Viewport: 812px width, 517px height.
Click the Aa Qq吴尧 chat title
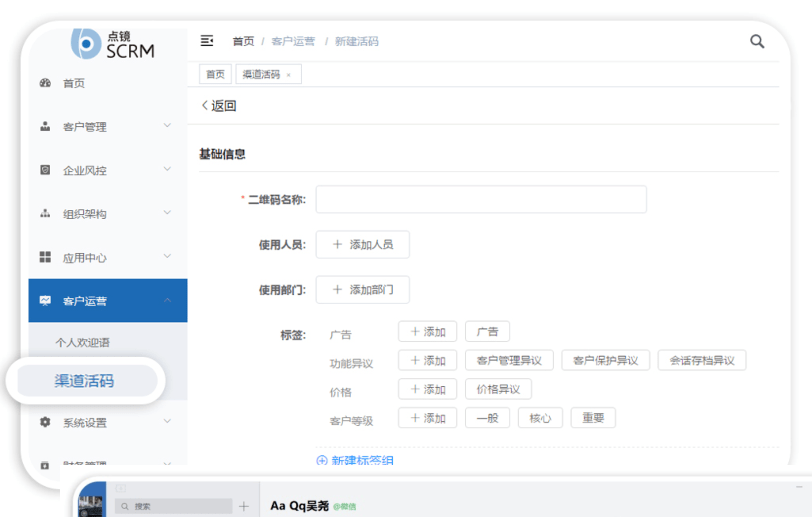(x=299, y=506)
